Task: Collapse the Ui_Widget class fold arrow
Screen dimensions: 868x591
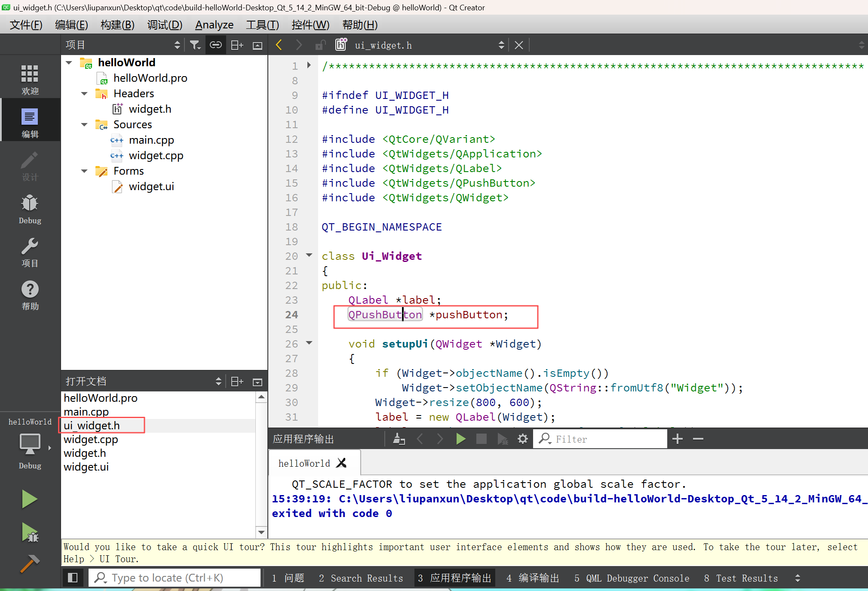Action: [x=309, y=255]
